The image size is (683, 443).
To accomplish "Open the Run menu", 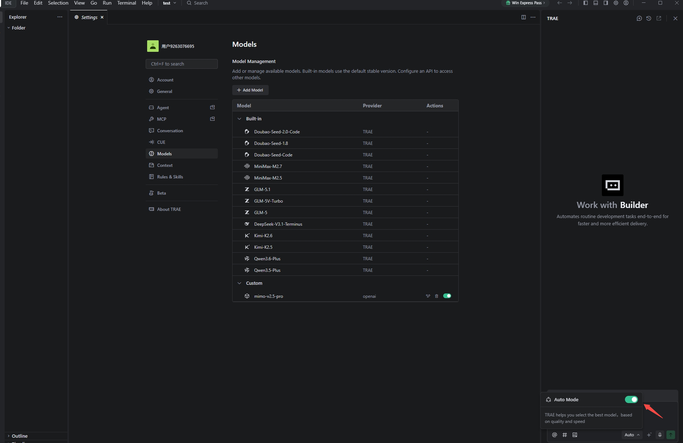I will (x=107, y=3).
